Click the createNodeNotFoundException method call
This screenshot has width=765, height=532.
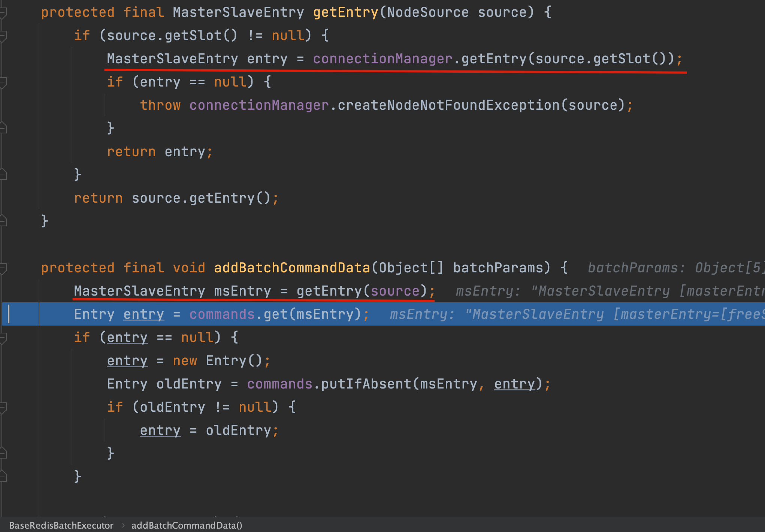448,105
